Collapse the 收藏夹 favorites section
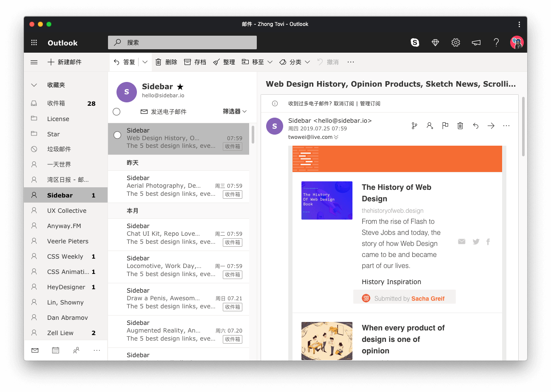The height and width of the screenshot is (392, 551). [34, 85]
